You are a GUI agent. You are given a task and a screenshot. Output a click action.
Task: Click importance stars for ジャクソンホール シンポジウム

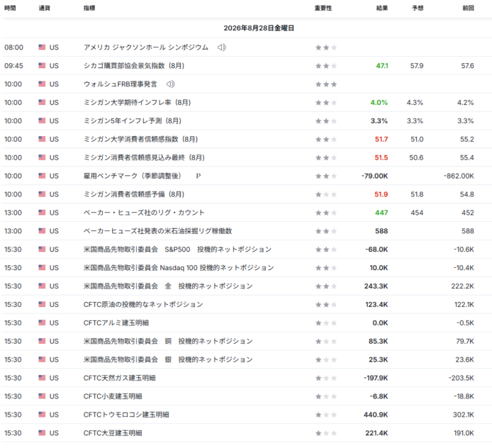coord(326,47)
